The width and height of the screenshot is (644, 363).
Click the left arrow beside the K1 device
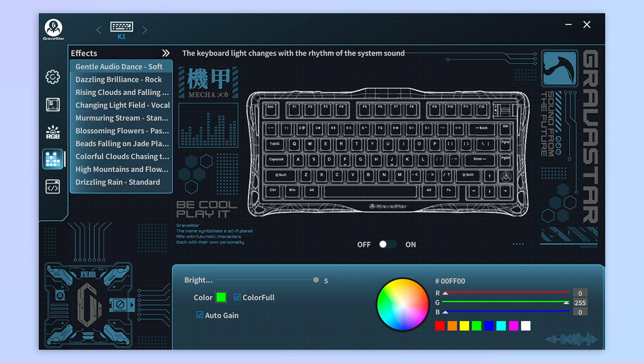99,29
